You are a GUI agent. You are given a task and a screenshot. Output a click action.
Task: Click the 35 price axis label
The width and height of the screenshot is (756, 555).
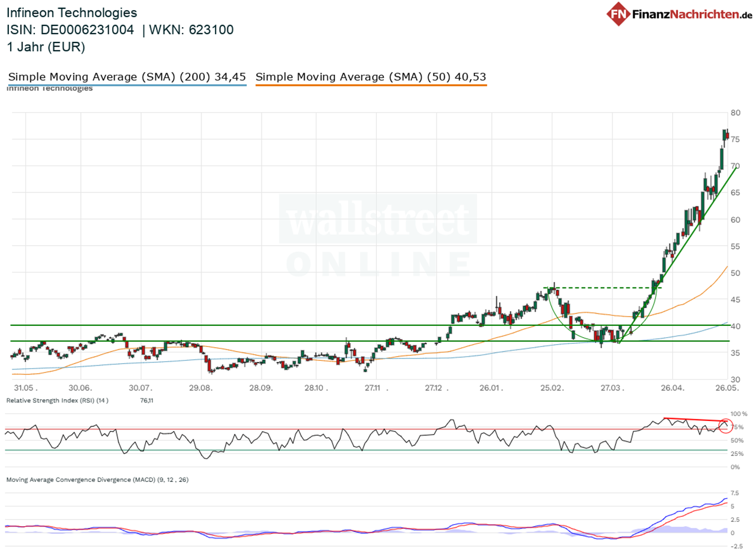[x=736, y=352]
